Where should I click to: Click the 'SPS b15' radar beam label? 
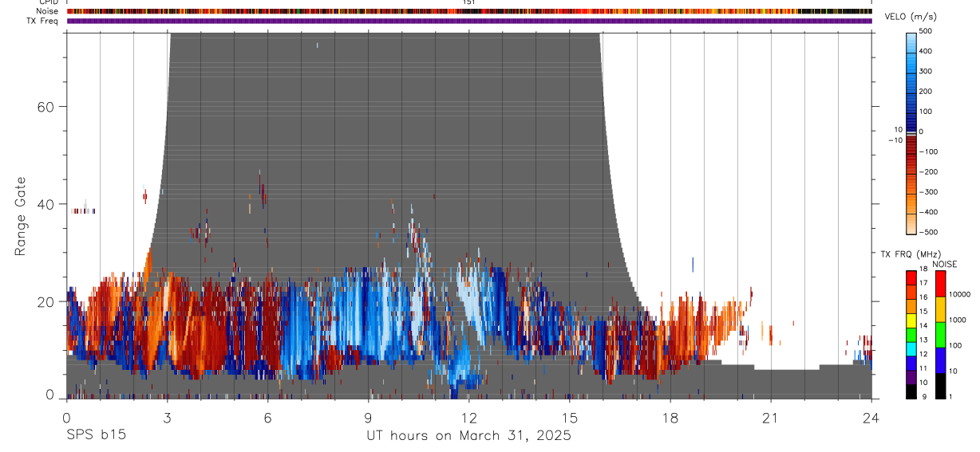click(96, 436)
